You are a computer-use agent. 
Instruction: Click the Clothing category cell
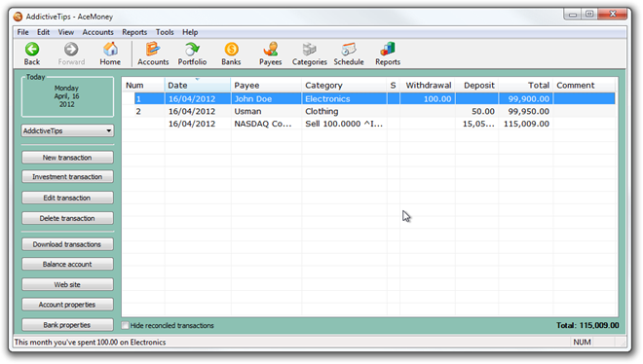click(344, 111)
